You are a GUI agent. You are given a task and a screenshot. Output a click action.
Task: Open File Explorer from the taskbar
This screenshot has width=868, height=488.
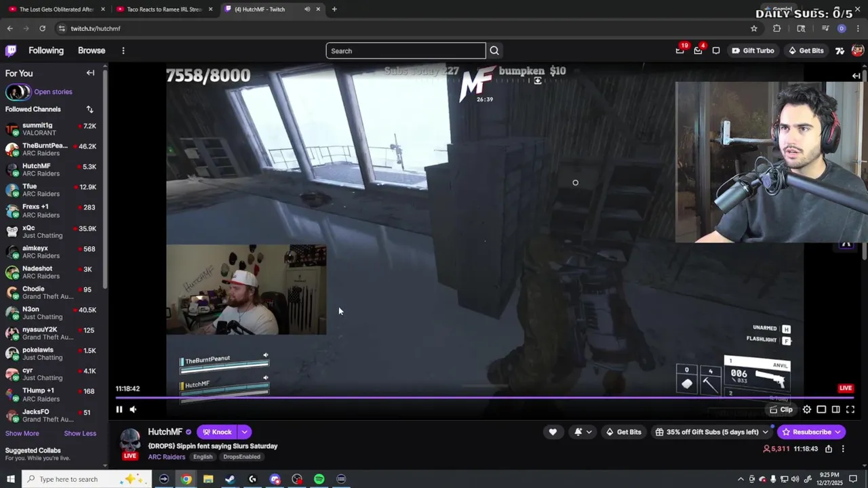[208, 479]
